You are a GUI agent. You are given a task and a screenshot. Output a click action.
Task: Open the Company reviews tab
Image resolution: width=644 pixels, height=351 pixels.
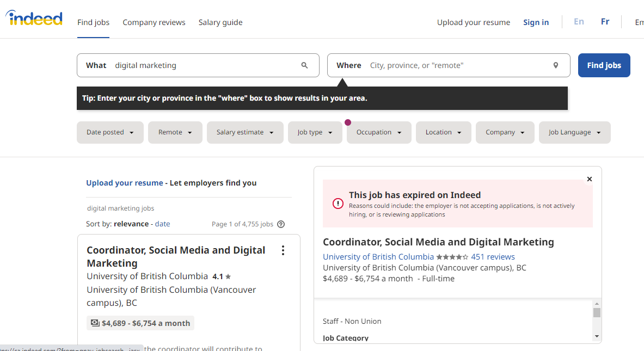coord(154,22)
